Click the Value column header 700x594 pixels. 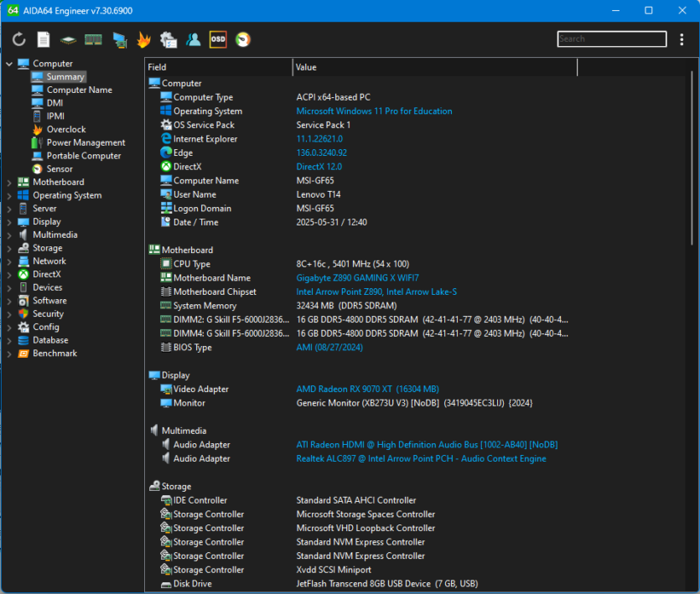click(435, 67)
